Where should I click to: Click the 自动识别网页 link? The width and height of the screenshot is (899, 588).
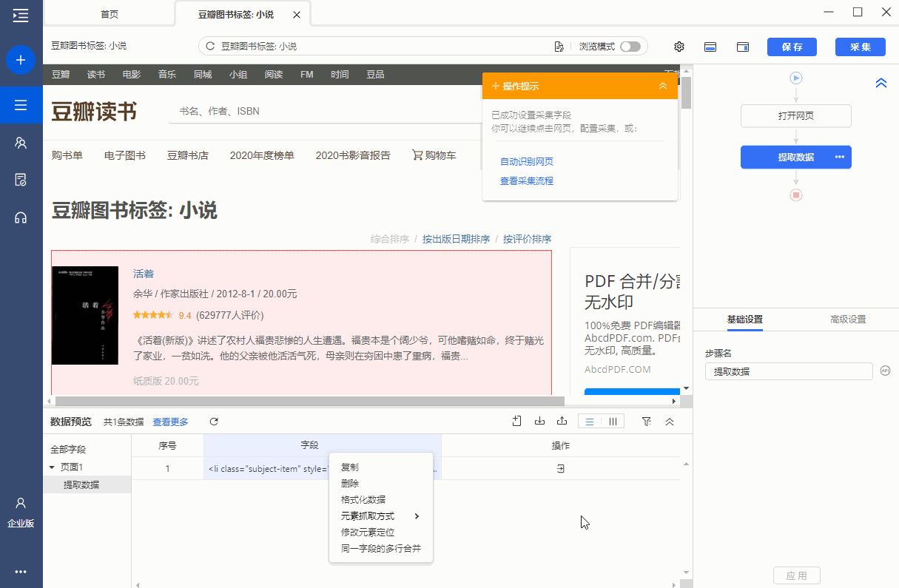click(x=527, y=162)
